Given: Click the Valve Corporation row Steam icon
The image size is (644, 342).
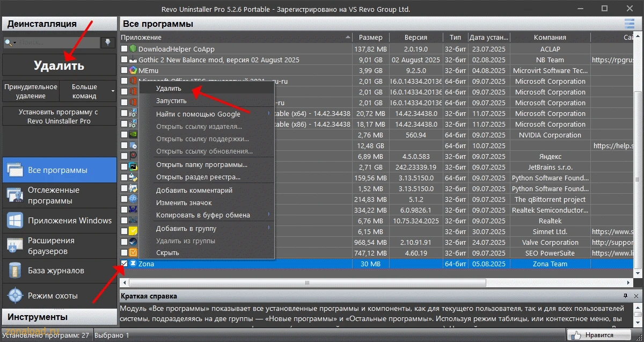Looking at the screenshot, I should (x=134, y=242).
